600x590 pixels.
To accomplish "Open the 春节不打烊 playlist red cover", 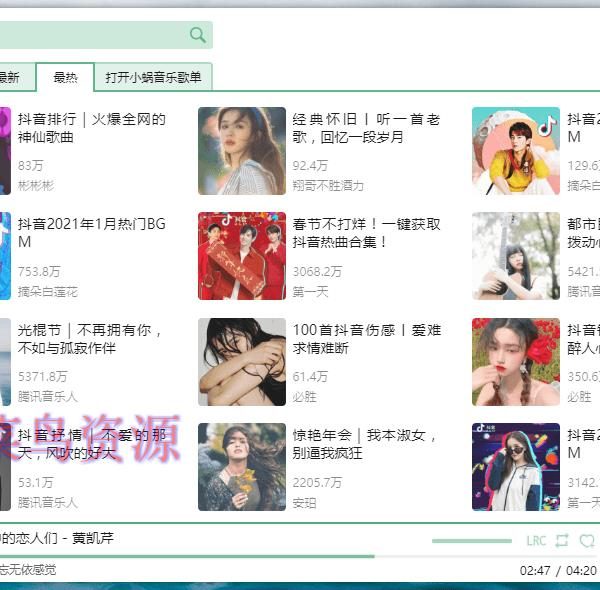I will 242,256.
